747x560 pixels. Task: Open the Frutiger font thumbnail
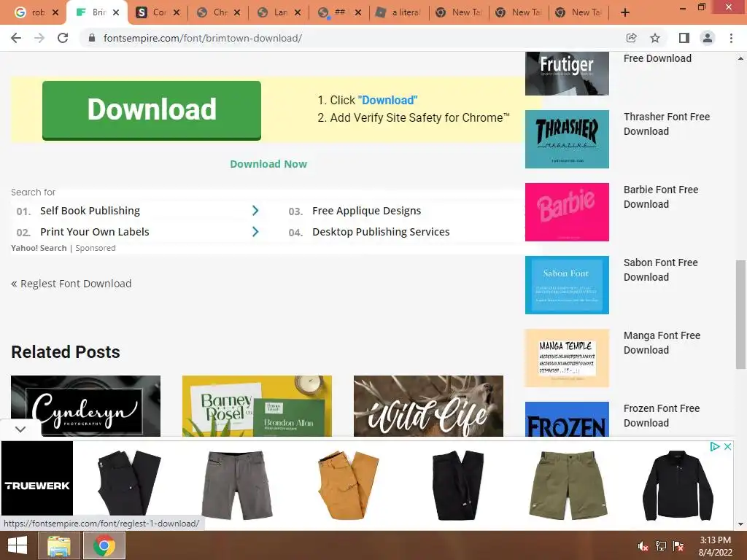tap(567, 74)
